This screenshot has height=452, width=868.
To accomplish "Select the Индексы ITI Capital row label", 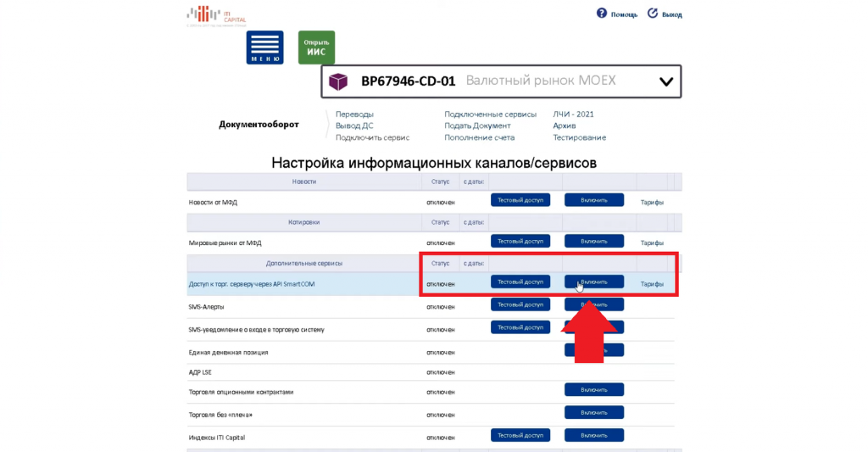I will 216,437.
